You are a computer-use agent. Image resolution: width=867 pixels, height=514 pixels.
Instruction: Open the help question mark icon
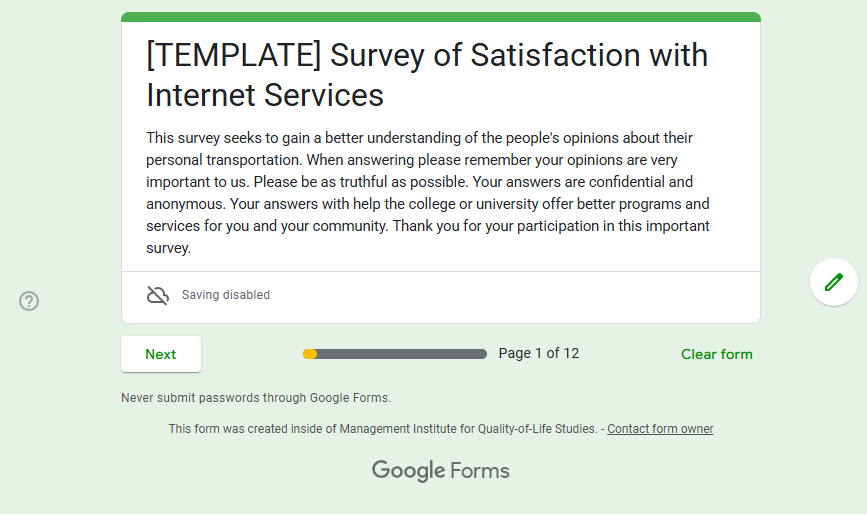(29, 301)
